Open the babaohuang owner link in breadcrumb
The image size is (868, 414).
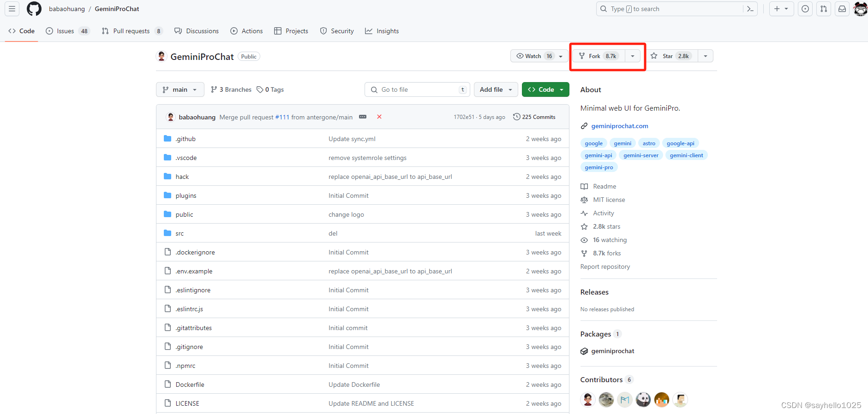pyautogui.click(x=67, y=9)
